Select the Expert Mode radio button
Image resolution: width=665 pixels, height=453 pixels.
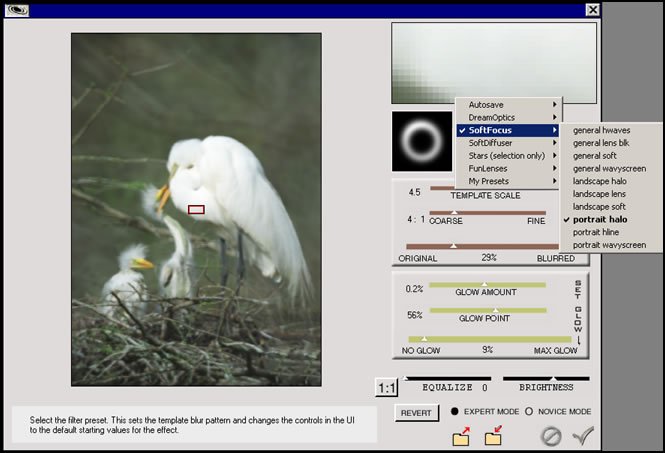tap(455, 411)
